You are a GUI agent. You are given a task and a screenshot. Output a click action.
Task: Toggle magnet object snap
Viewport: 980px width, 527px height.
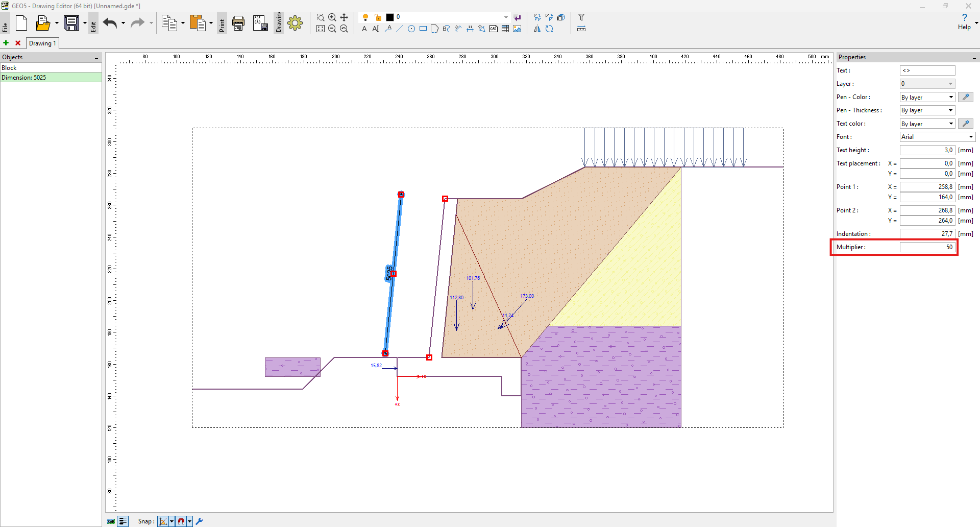pos(181,521)
